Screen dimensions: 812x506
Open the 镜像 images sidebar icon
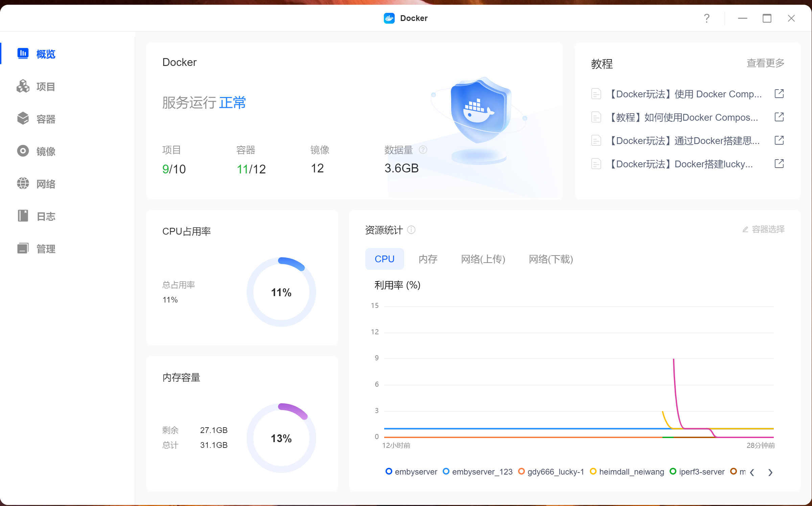pyautogui.click(x=23, y=151)
